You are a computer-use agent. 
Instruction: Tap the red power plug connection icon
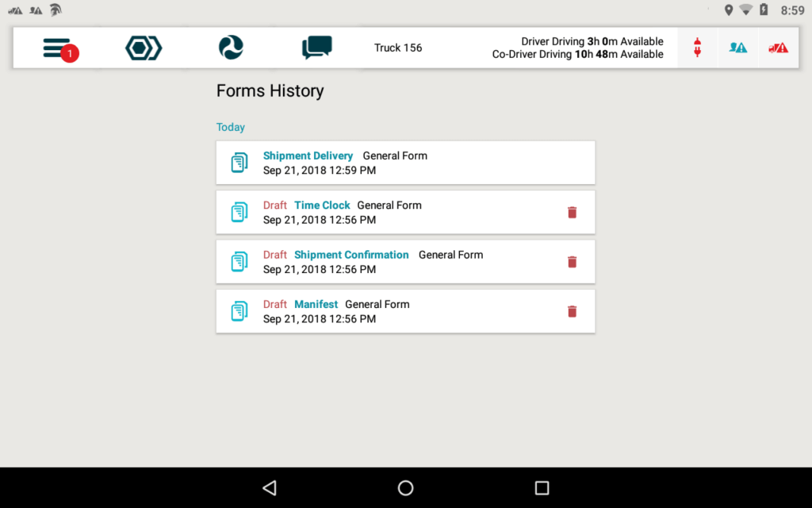tap(697, 48)
